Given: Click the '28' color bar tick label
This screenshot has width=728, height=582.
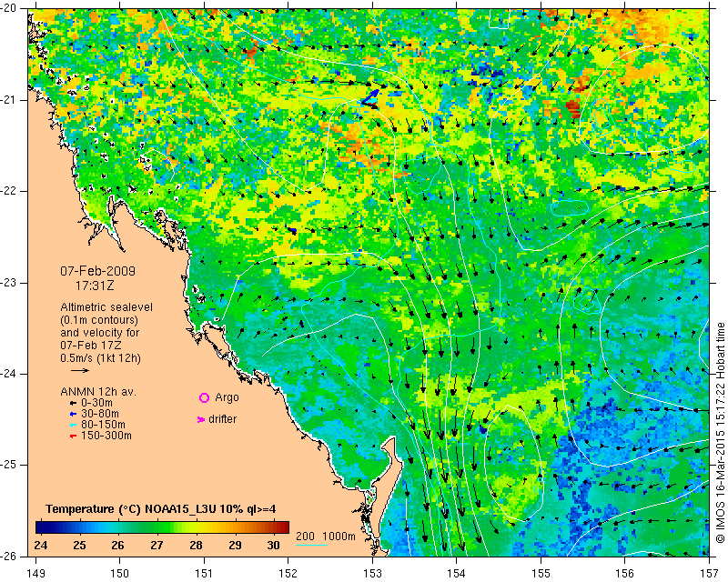Looking at the screenshot, I should [196, 545].
